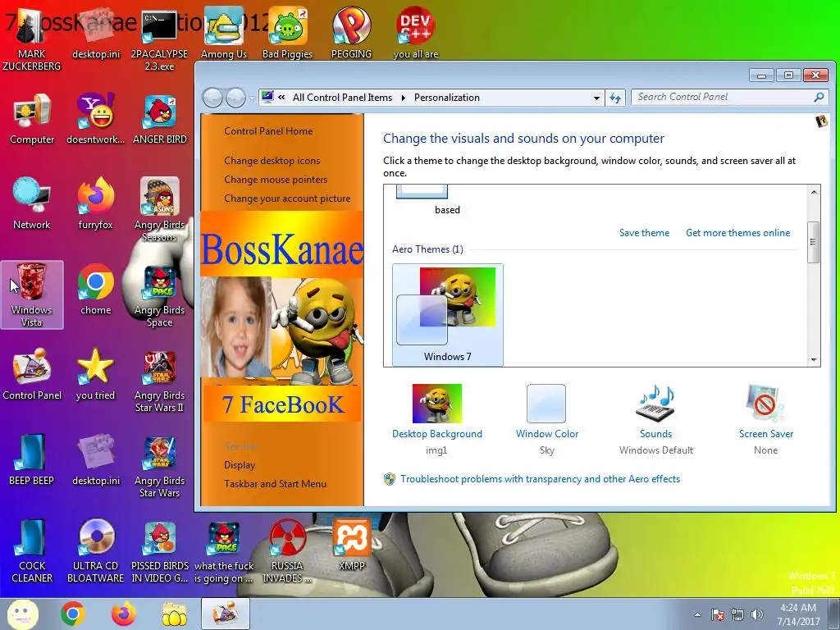
Task: Click Get more themes online
Action: pyautogui.click(x=737, y=233)
